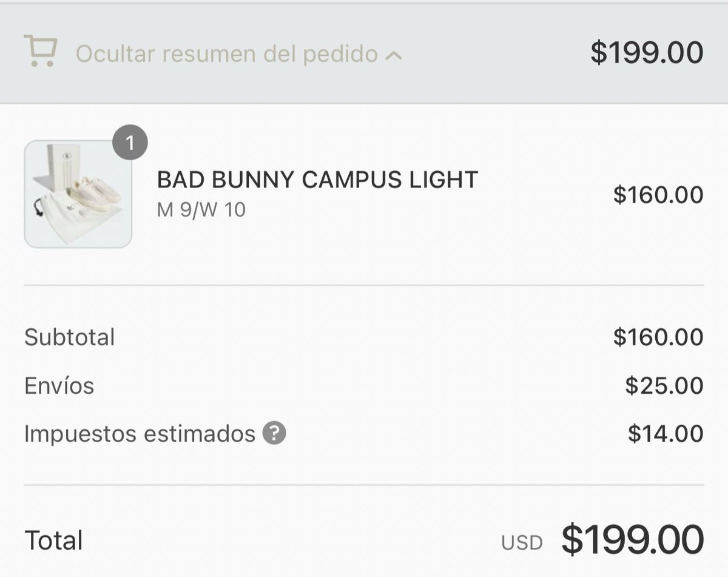Click the Impuestos estimados label
Viewport: 728px width, 577px height.
click(140, 434)
